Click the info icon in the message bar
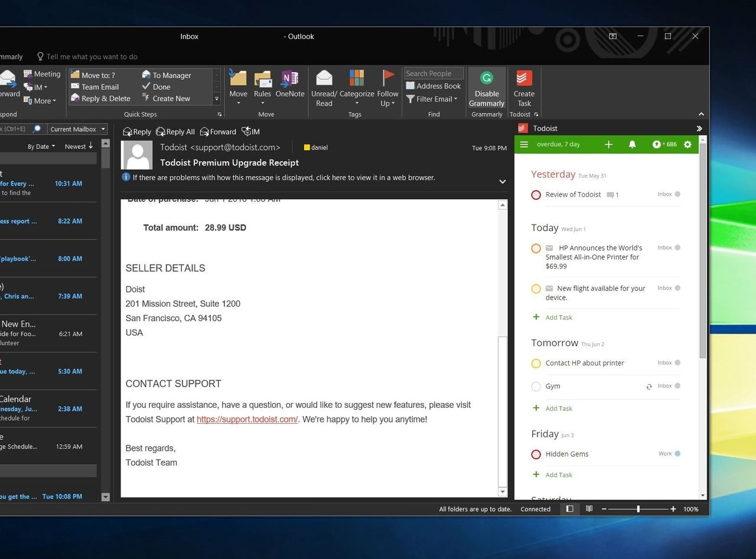This screenshot has width=756, height=559. point(126,177)
